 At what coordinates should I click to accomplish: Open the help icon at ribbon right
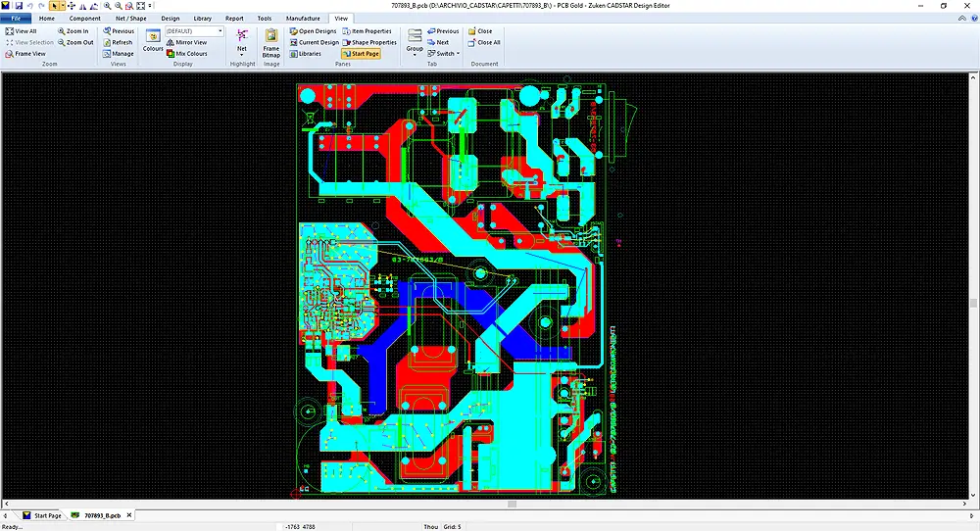click(974, 18)
